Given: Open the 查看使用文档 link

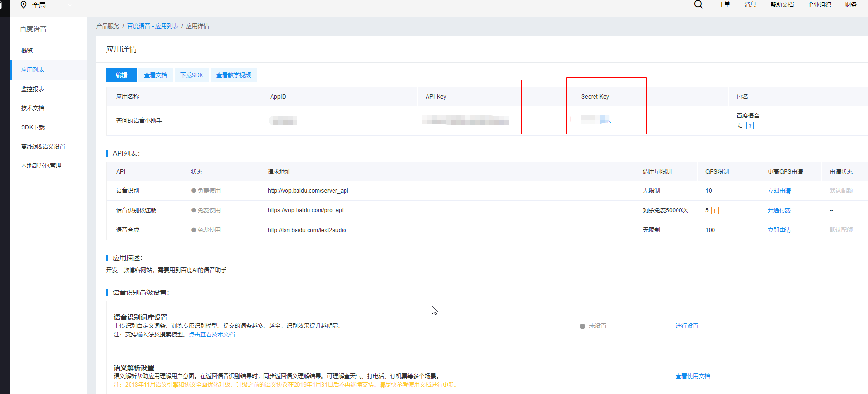Looking at the screenshot, I should (693, 376).
